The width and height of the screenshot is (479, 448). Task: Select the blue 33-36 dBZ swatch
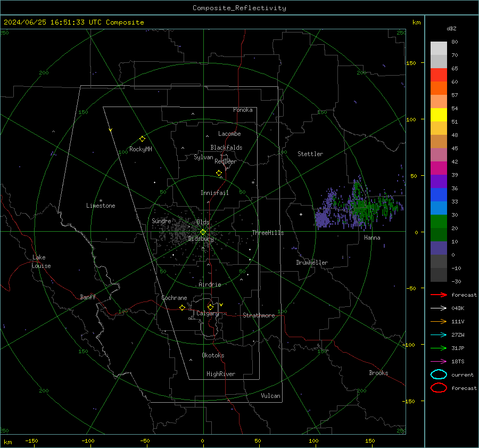[439, 194]
